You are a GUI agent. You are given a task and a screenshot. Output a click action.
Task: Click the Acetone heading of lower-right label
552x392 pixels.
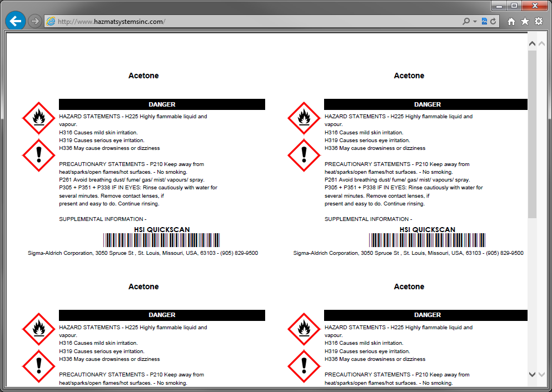tap(409, 287)
